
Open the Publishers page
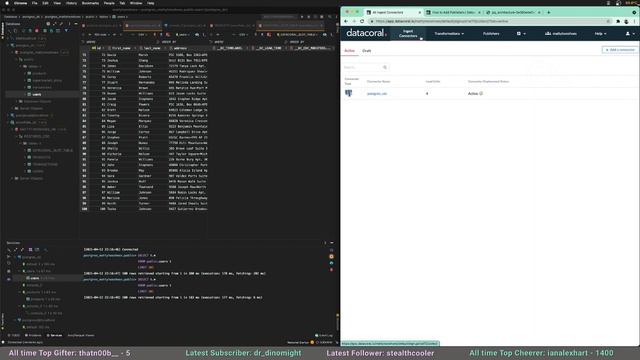click(491, 33)
